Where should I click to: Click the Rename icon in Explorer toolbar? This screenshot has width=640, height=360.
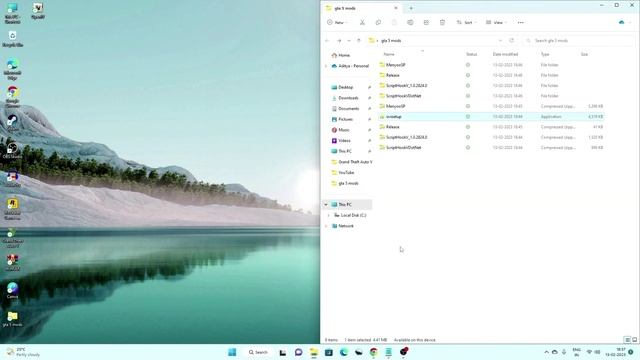[410, 22]
